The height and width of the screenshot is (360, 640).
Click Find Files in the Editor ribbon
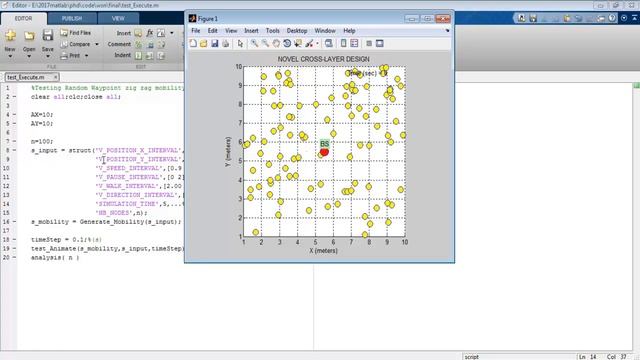pyautogui.click(x=76, y=33)
